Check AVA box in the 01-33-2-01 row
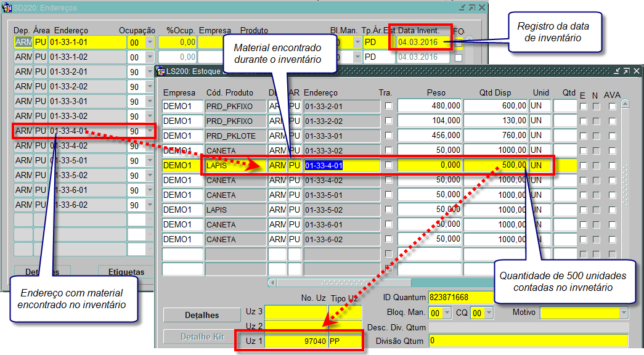644x355 pixels. click(613, 107)
